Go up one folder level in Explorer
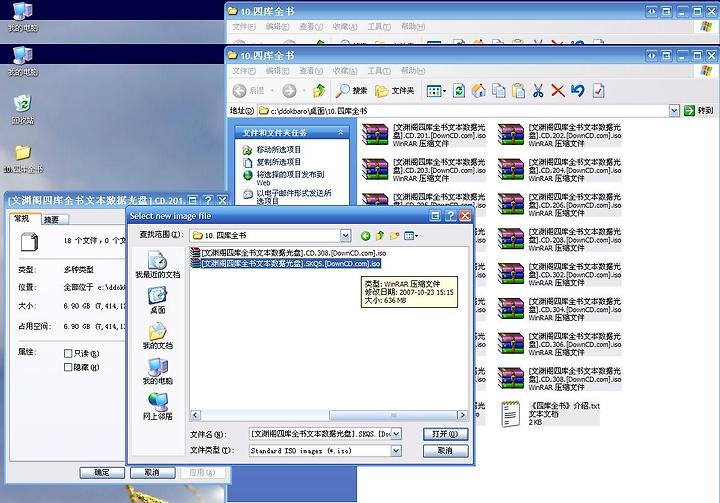 click(x=319, y=90)
